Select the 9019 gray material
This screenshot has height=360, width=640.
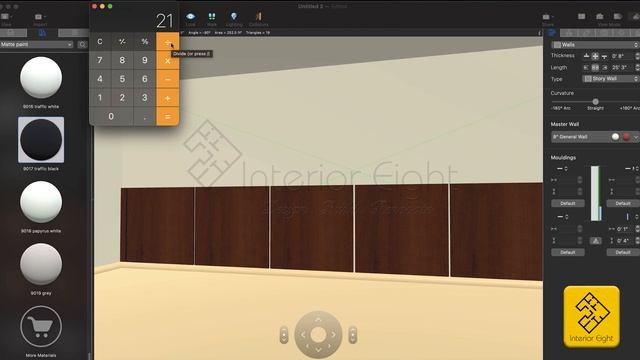(41, 264)
